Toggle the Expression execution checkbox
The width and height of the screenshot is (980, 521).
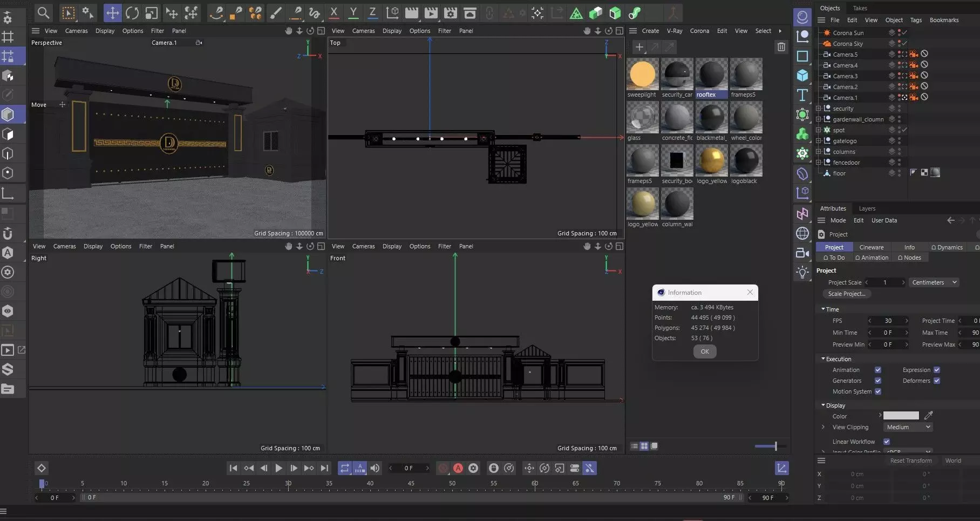pos(937,370)
